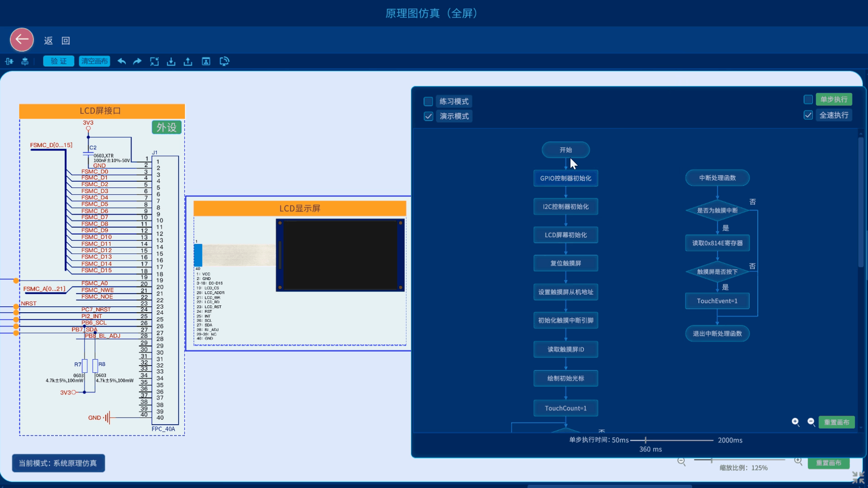Adjust the 单步执行时间 slider handle
The height and width of the screenshot is (488, 868).
pyautogui.click(x=646, y=440)
